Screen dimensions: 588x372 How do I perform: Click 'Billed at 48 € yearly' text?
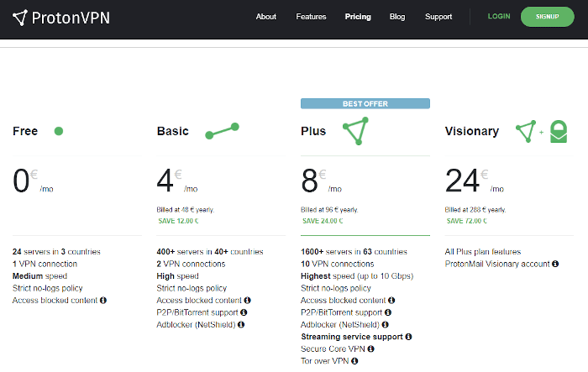point(186,210)
